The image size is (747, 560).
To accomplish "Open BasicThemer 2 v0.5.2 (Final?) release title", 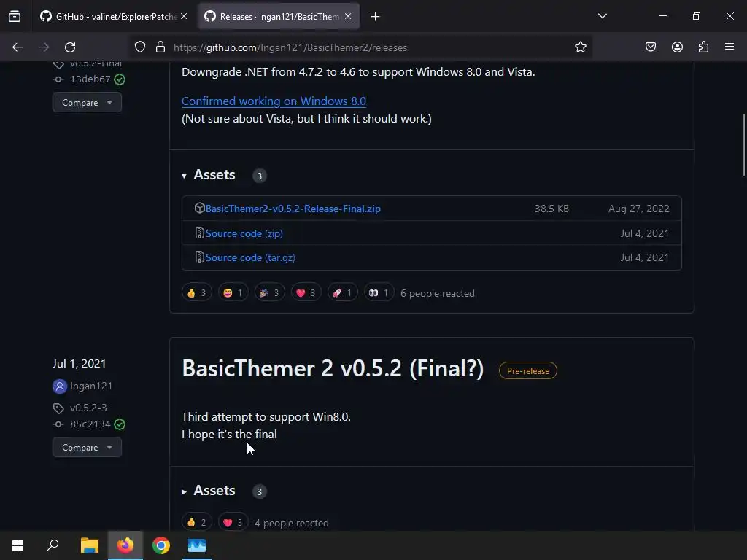I will coord(333,368).
